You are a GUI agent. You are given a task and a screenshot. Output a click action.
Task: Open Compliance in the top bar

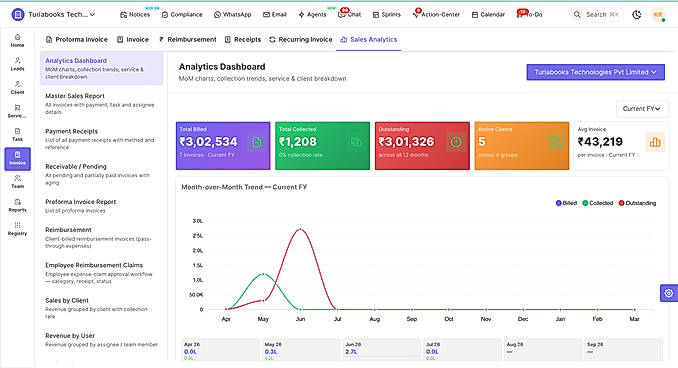tap(182, 15)
